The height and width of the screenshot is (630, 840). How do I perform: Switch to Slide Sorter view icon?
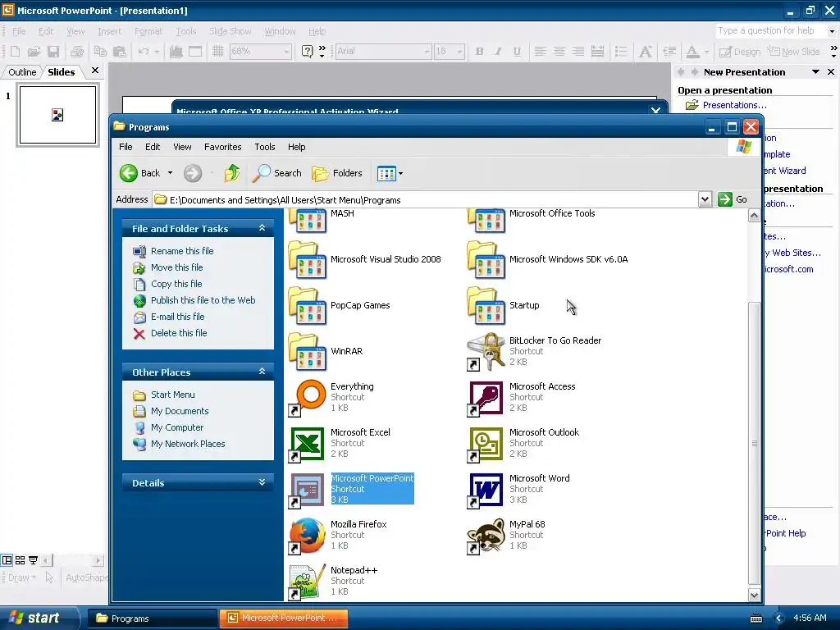point(20,560)
